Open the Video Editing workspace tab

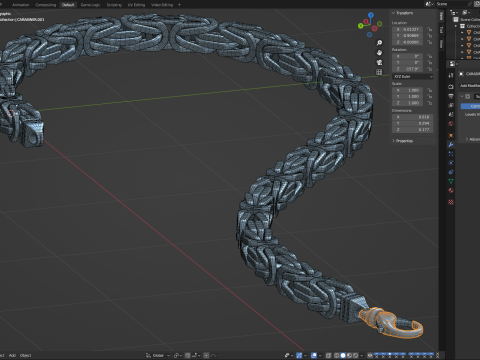click(162, 5)
